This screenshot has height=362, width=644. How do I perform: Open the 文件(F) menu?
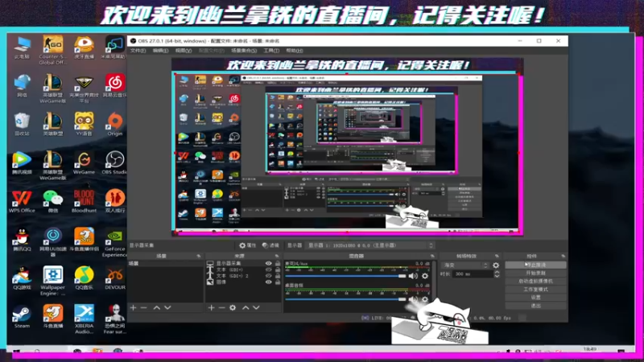[138, 51]
